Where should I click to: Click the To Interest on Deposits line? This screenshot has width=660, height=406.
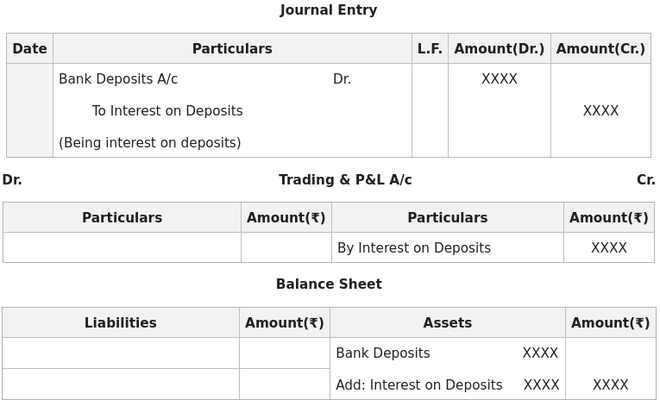[x=167, y=111]
